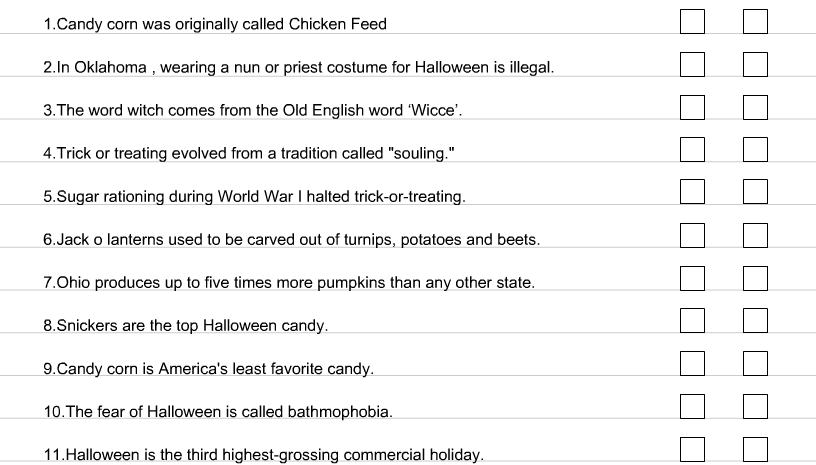
Task: Check first box for Snickers top candy statement
Action: click(x=692, y=320)
